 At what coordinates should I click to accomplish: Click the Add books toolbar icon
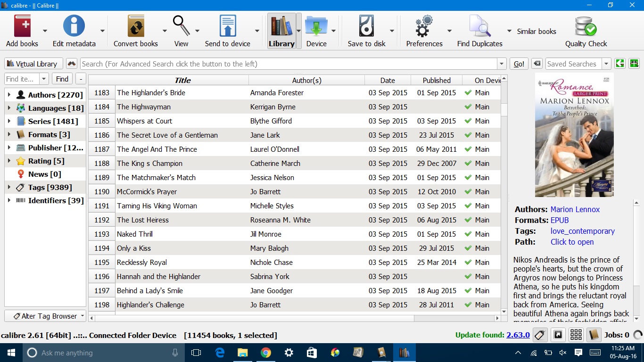22,26
